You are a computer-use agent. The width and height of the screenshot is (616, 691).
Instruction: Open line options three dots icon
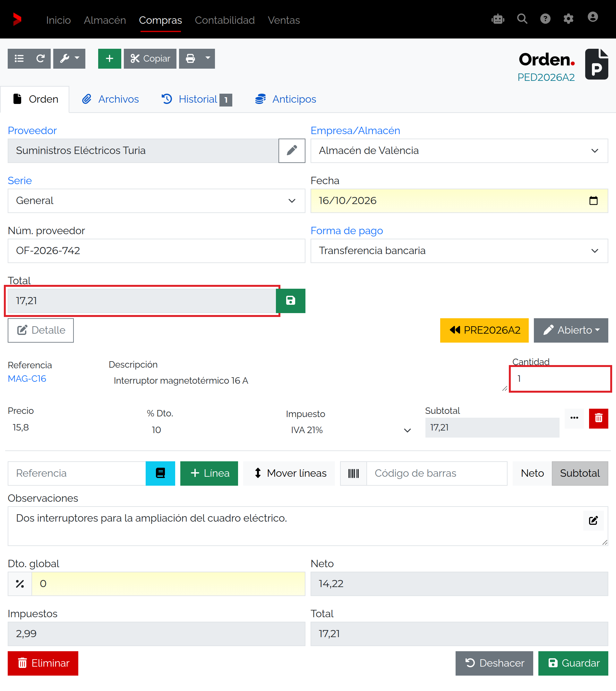pyautogui.click(x=574, y=418)
